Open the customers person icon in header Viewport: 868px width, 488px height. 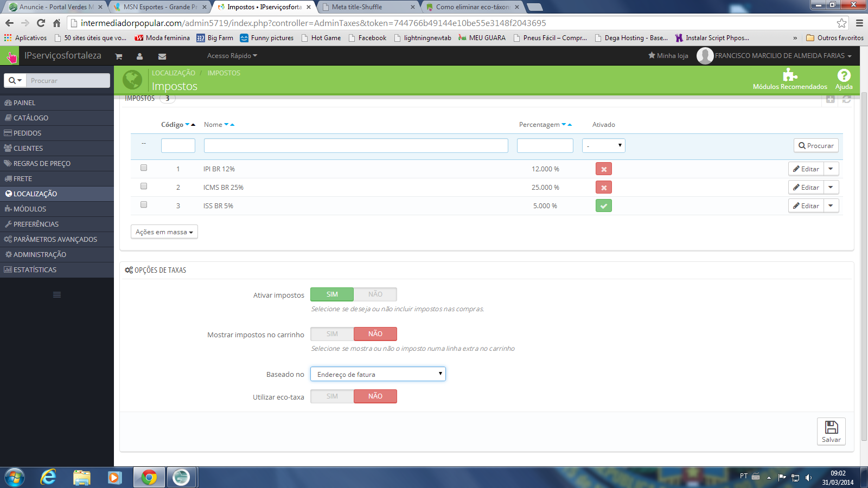coord(139,56)
